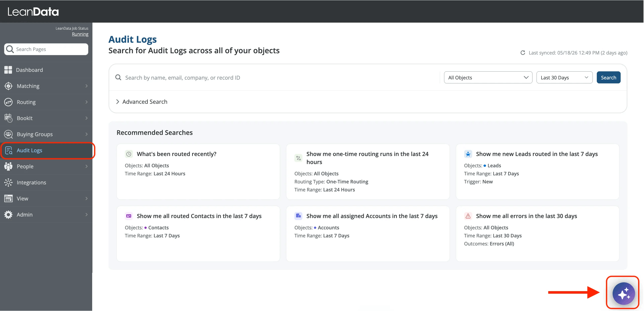Viewport: 644px width, 311px height.
Task: Expand the Routing submenu chevron
Action: (x=86, y=102)
